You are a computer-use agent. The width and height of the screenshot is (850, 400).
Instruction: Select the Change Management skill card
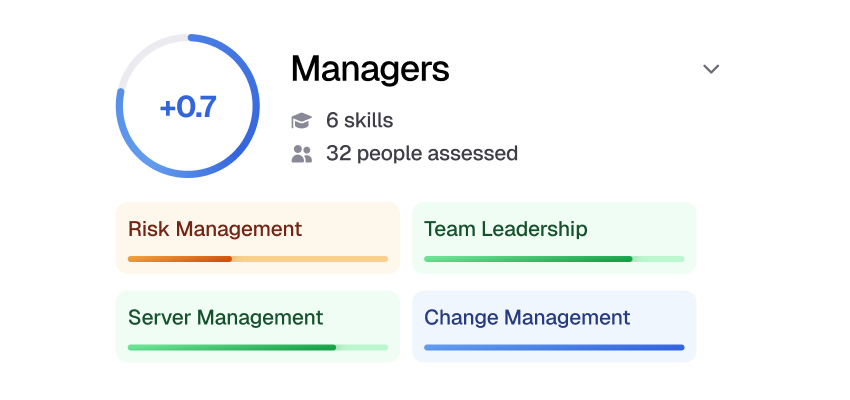pos(554,326)
